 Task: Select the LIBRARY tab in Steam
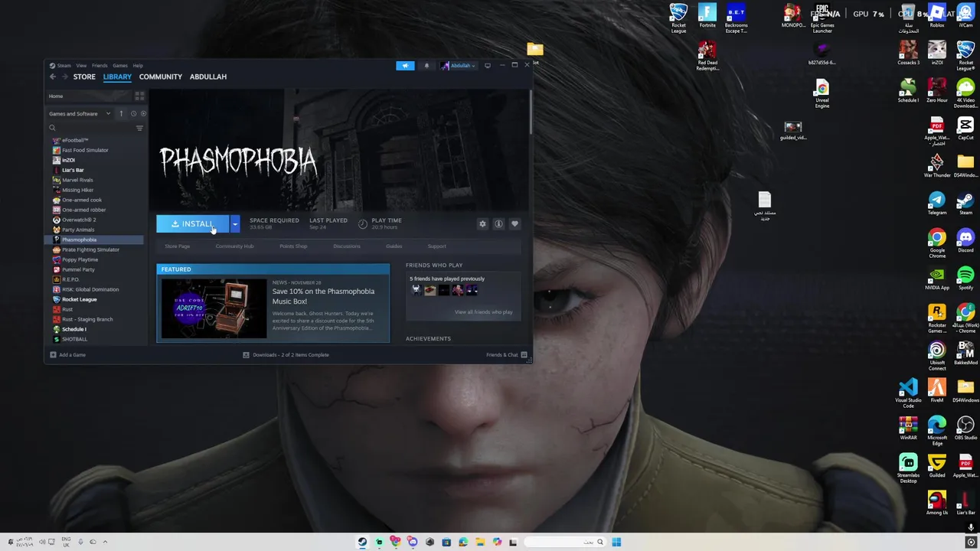click(117, 77)
